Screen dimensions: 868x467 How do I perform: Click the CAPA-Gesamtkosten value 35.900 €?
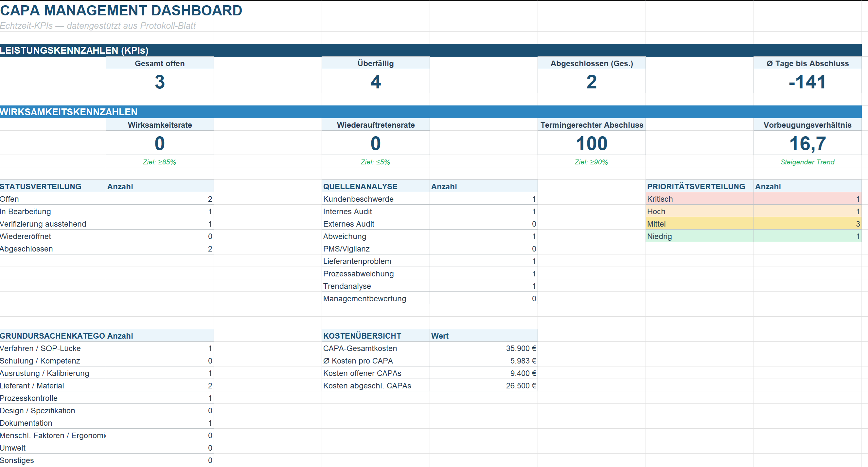click(522, 348)
